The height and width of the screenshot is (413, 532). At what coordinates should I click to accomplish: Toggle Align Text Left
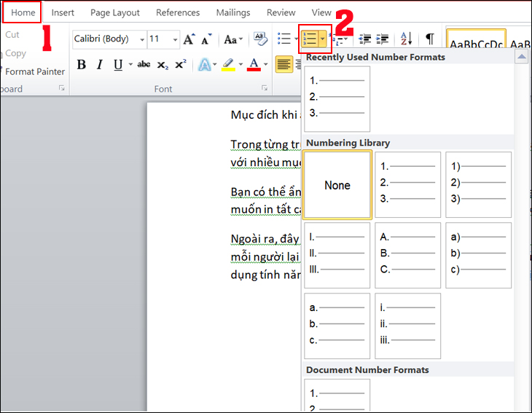click(283, 64)
